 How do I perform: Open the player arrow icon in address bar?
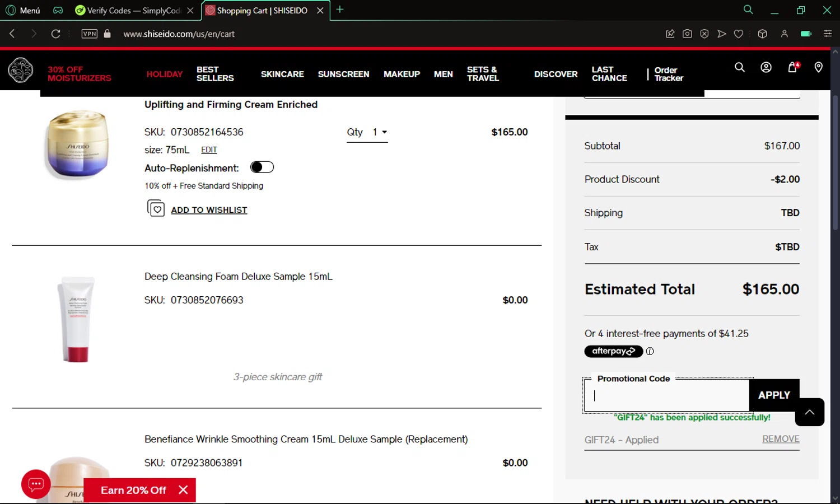(722, 34)
